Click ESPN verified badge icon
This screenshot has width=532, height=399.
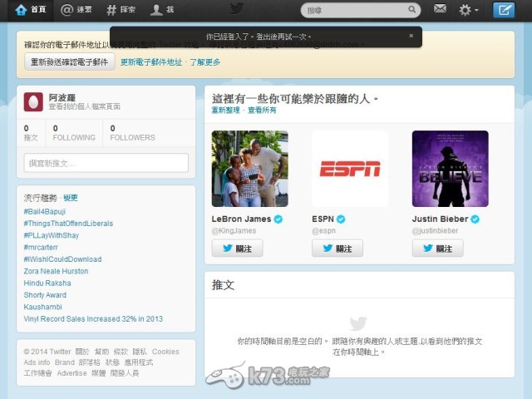pyautogui.click(x=341, y=219)
